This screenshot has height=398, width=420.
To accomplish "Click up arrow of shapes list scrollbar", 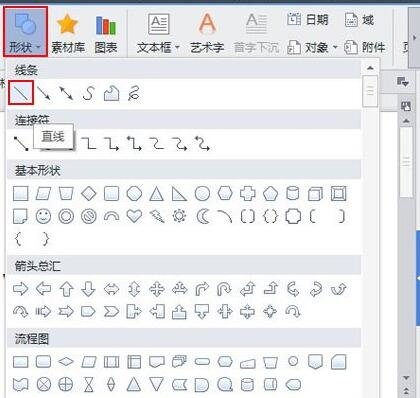I will pos(370,68).
